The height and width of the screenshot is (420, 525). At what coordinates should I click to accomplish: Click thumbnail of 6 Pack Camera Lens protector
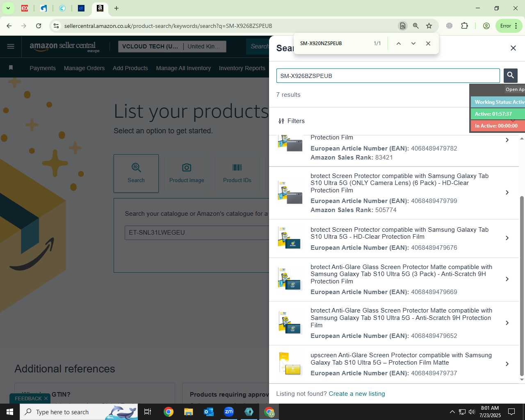click(x=290, y=192)
